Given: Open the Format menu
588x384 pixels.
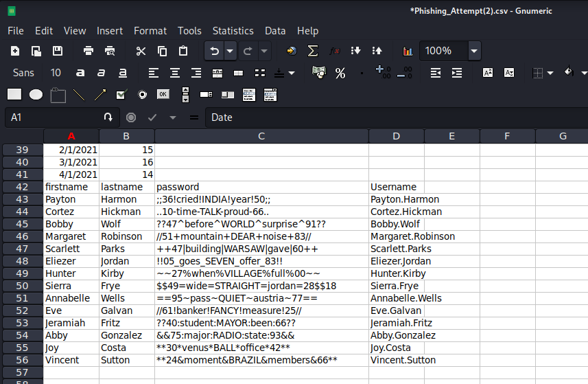Looking at the screenshot, I should pos(150,31).
